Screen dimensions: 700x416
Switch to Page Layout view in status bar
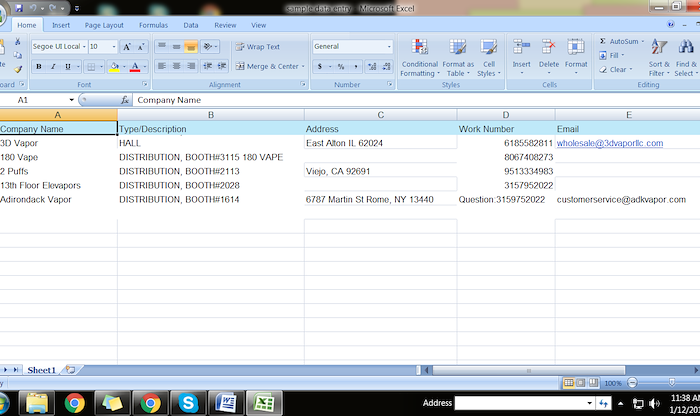[x=581, y=383]
